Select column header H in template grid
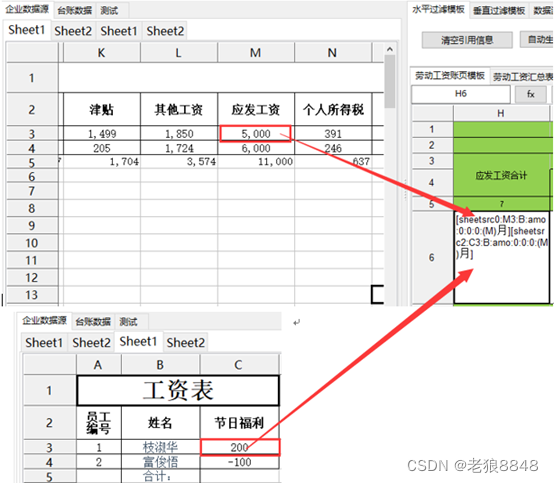The height and width of the screenshot is (483, 554). tap(501, 113)
